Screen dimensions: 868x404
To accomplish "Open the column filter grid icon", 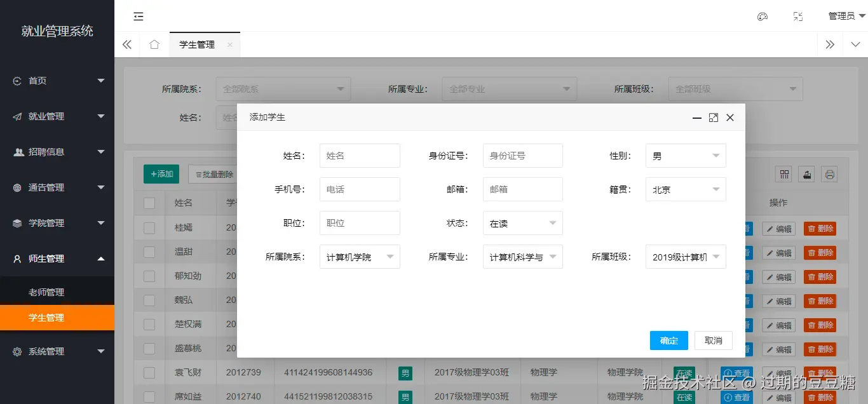I will pos(785,174).
